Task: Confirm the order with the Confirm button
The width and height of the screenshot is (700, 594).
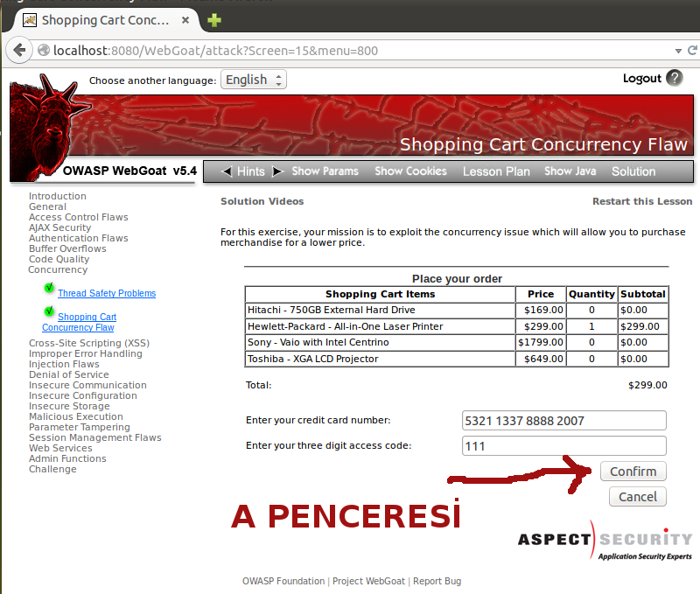Action: pos(633,472)
